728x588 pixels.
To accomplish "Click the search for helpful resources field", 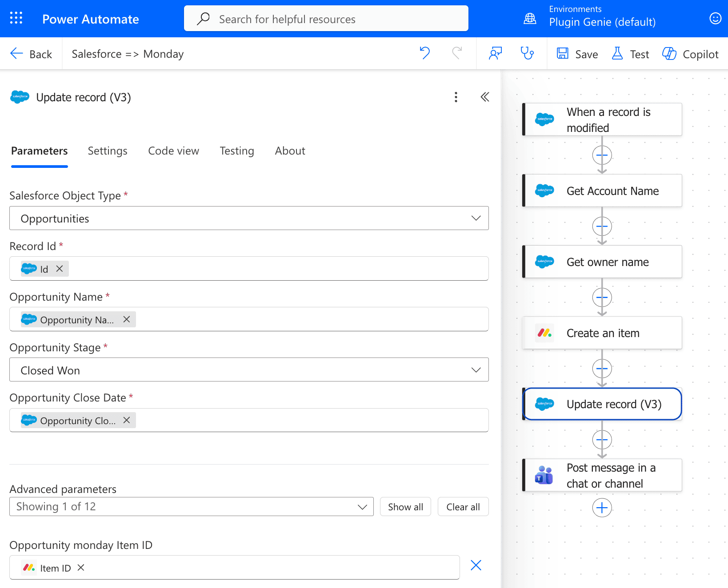I will (x=326, y=19).
